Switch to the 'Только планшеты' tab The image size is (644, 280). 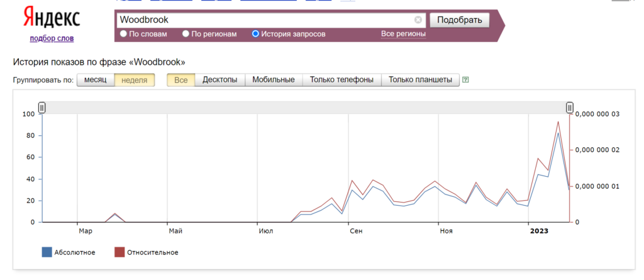tap(421, 80)
